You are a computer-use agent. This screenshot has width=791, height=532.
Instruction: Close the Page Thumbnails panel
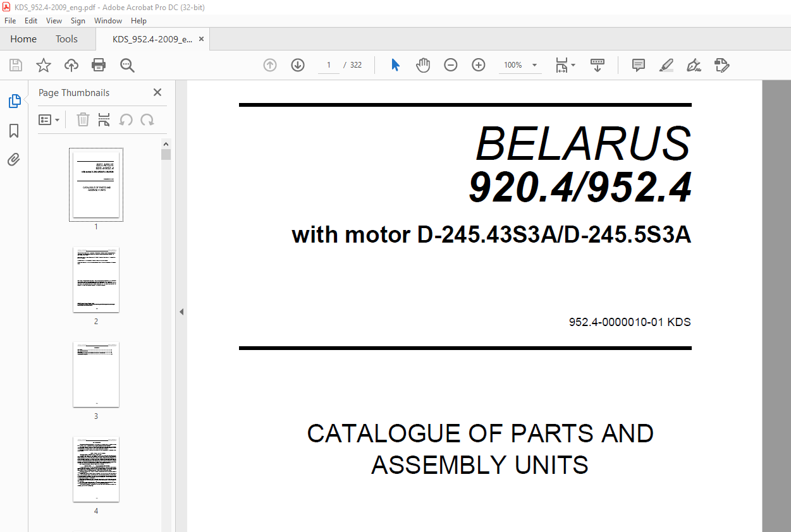coord(157,92)
